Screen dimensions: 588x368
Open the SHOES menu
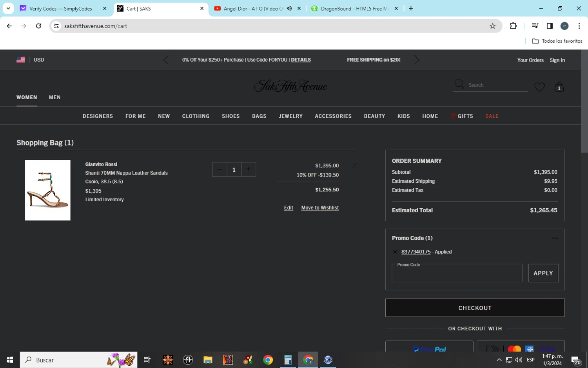pyautogui.click(x=230, y=116)
